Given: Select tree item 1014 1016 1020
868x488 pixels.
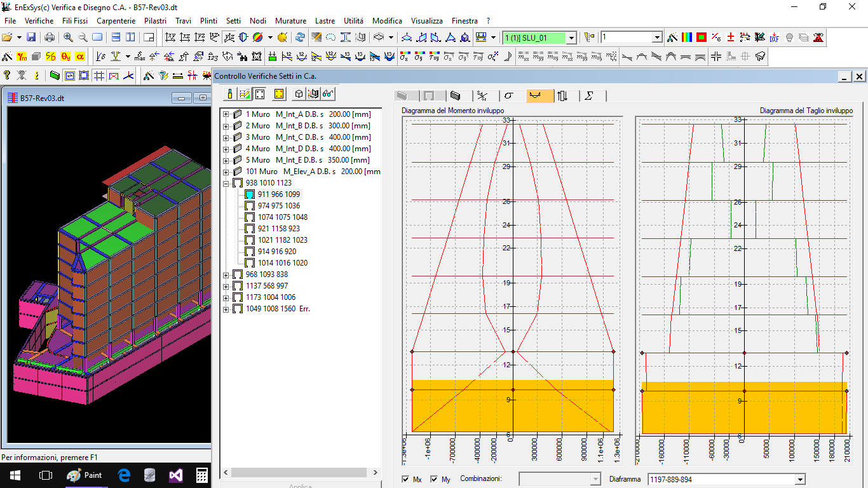Looking at the screenshot, I should point(283,263).
